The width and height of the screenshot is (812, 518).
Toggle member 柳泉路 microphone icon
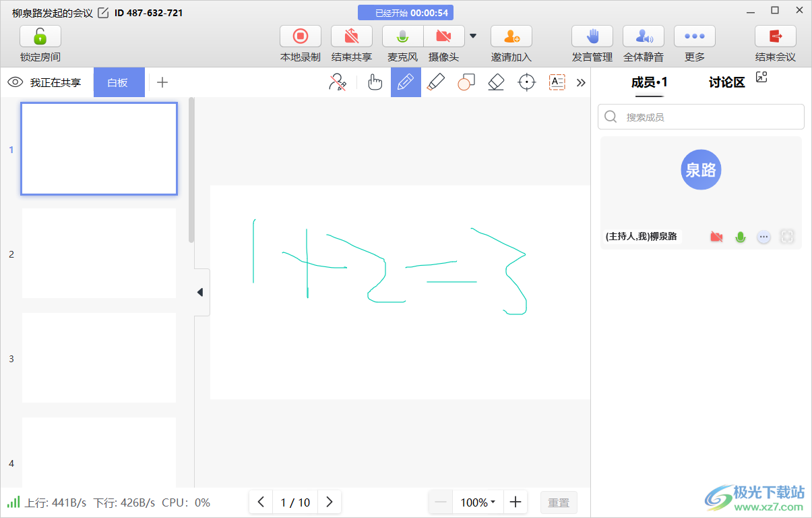[x=741, y=237]
